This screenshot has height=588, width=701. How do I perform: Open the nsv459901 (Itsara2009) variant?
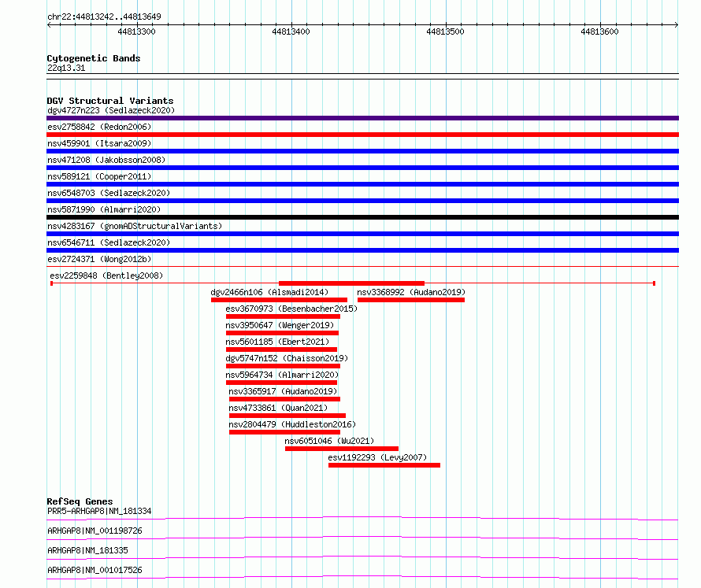(x=99, y=143)
